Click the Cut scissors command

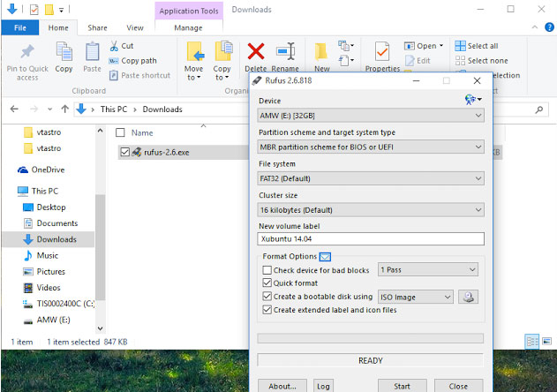pos(122,46)
